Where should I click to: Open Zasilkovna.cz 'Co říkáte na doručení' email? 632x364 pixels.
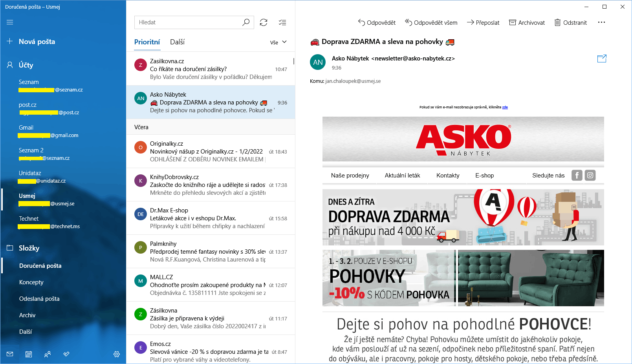[x=211, y=69]
